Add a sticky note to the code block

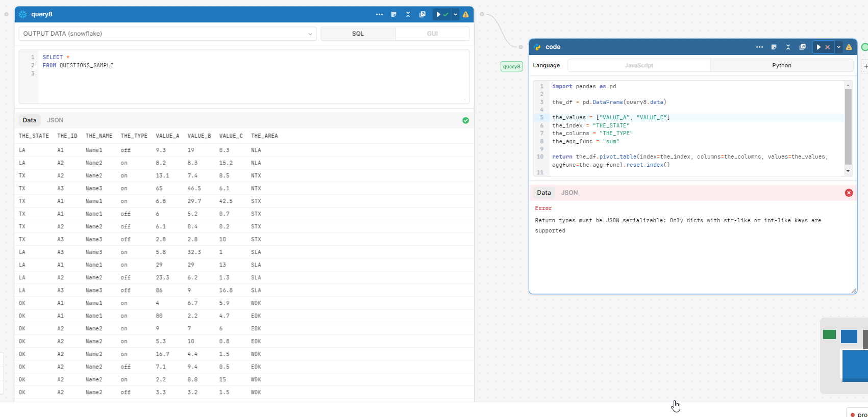(774, 47)
